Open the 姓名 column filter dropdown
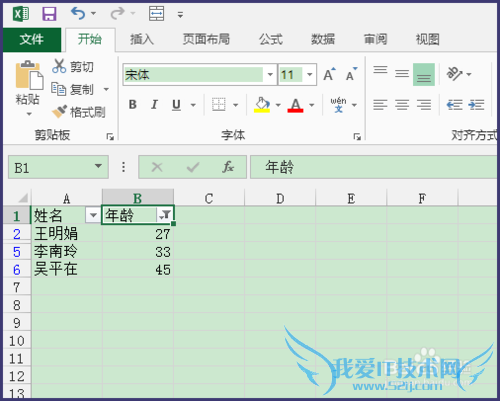This screenshot has width=500, height=401. (x=93, y=215)
